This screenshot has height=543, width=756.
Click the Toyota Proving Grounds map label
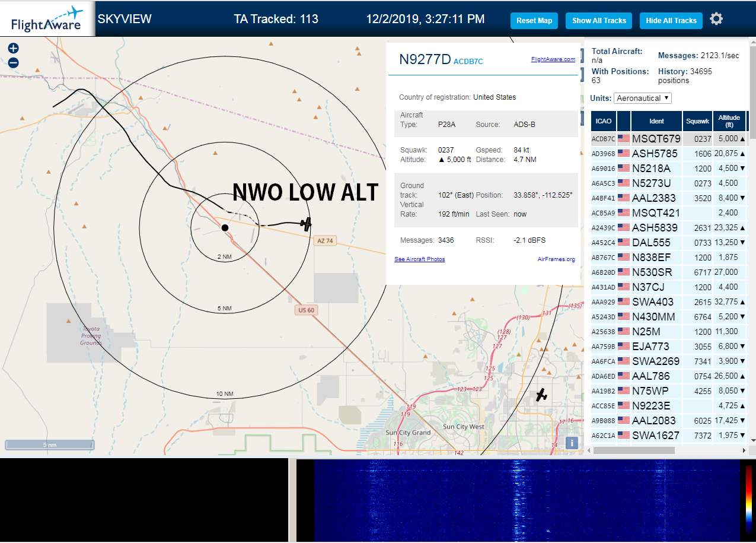pyautogui.click(x=91, y=336)
